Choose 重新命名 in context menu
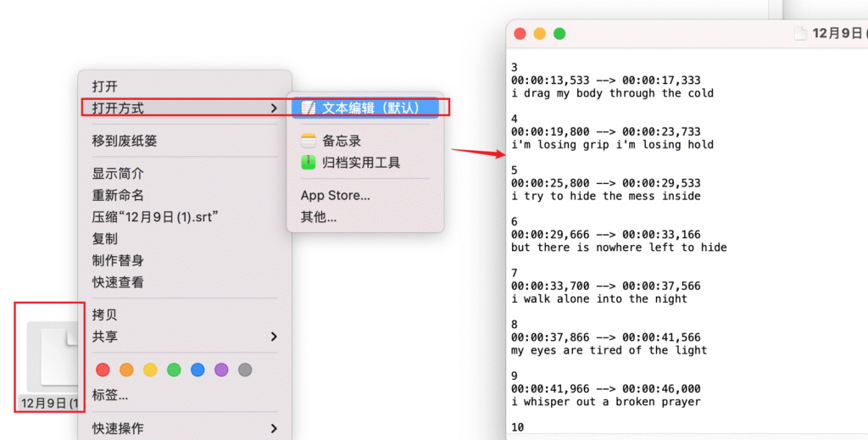 tap(118, 195)
